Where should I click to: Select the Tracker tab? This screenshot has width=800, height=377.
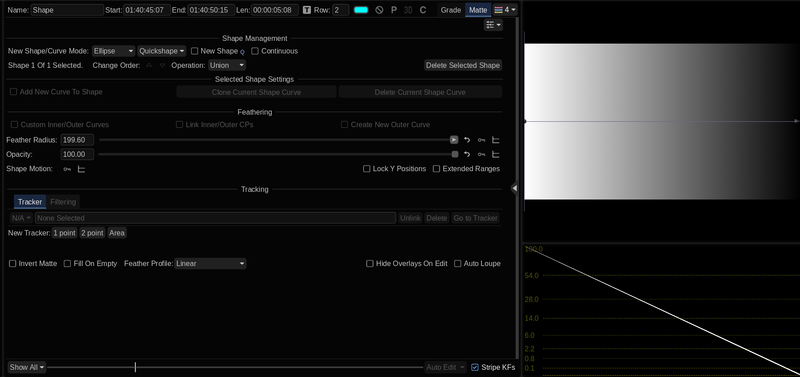tap(30, 202)
